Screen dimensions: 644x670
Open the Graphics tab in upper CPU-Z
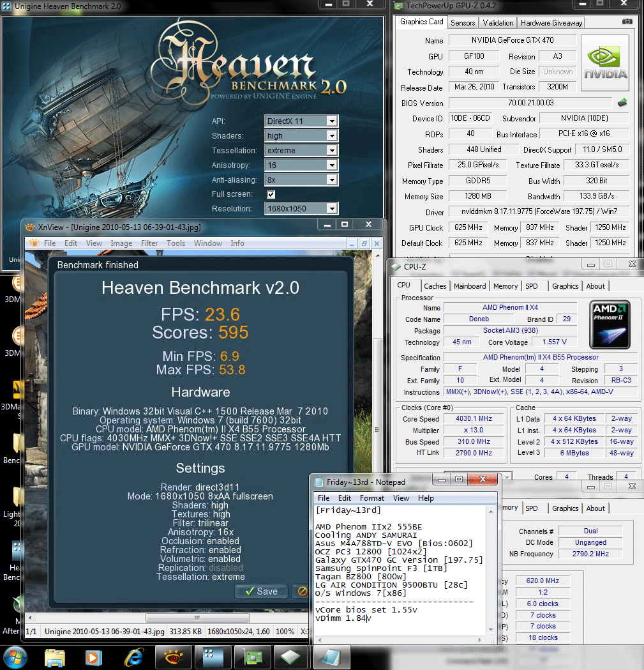tap(565, 286)
